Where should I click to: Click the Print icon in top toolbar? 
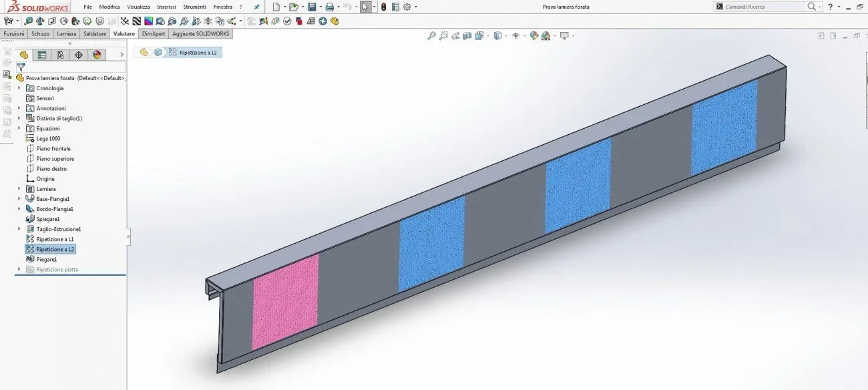pos(329,7)
